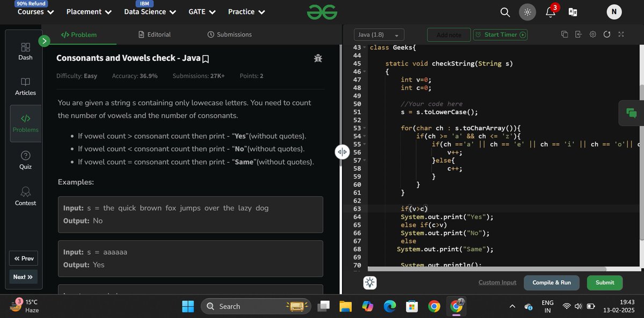Open Dash in the sidebar
Screen dimensions: 644x318
(x=25, y=52)
